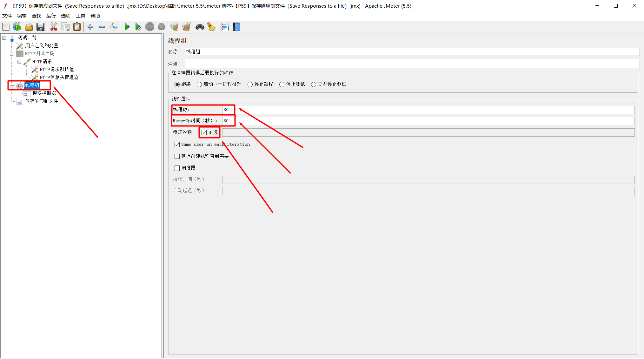Enable the 调度器 scheduler checkbox
Image resolution: width=644 pixels, height=359 pixels.
(177, 168)
